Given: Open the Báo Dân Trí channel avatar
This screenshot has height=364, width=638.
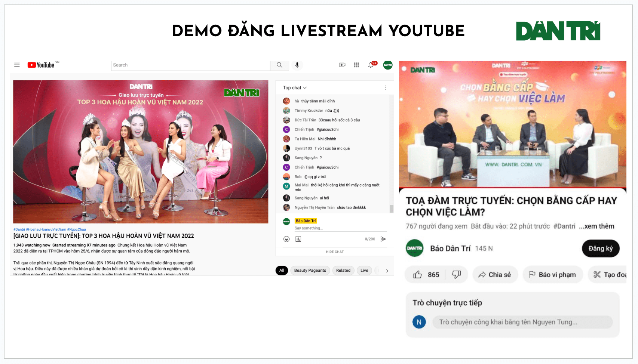Looking at the screenshot, I should 415,248.
